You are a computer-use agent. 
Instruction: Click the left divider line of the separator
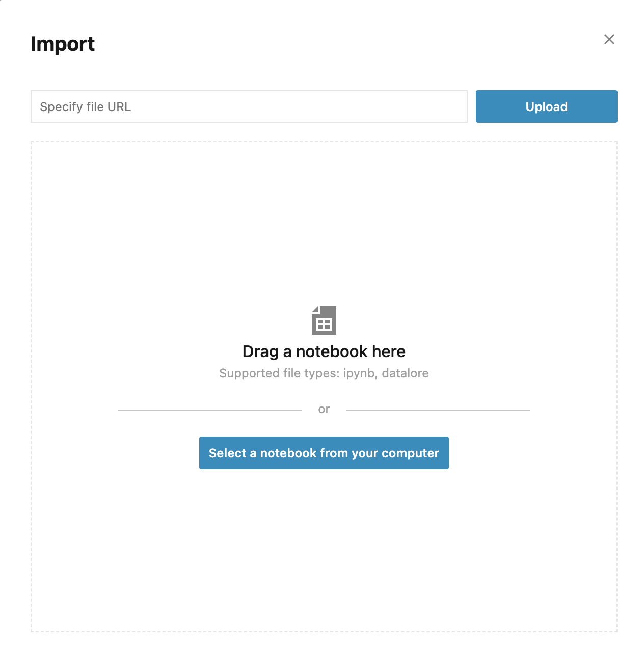point(209,409)
